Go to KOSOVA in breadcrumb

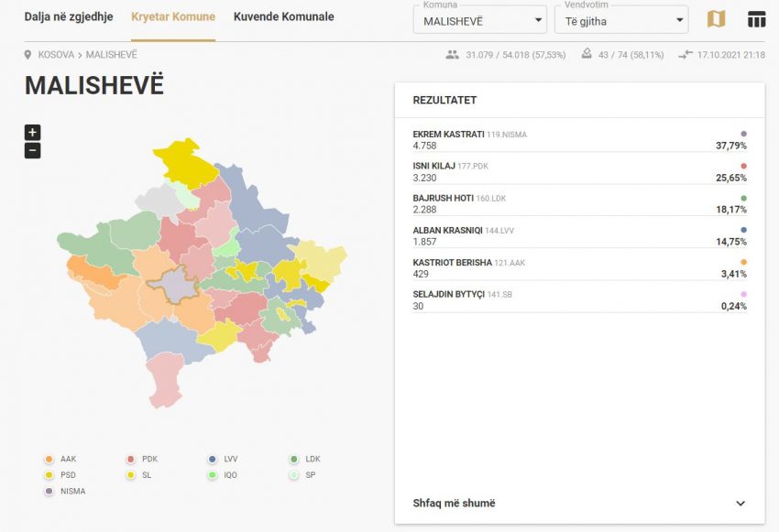(x=56, y=56)
